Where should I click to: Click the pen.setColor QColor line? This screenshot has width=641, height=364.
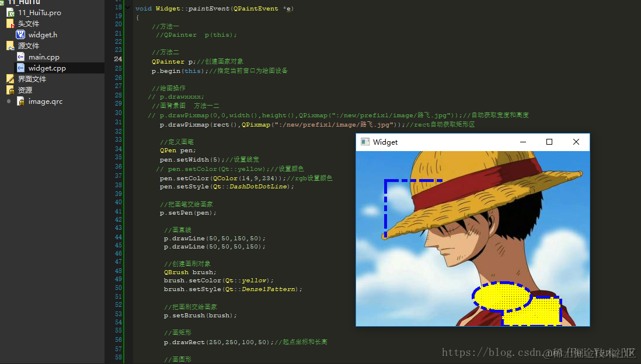click(246, 178)
